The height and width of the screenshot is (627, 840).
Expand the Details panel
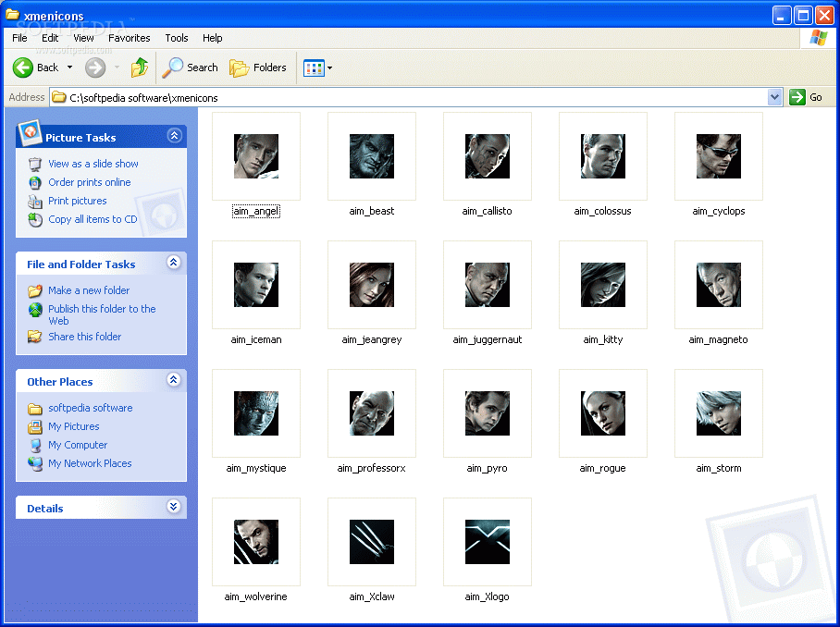pyautogui.click(x=174, y=507)
